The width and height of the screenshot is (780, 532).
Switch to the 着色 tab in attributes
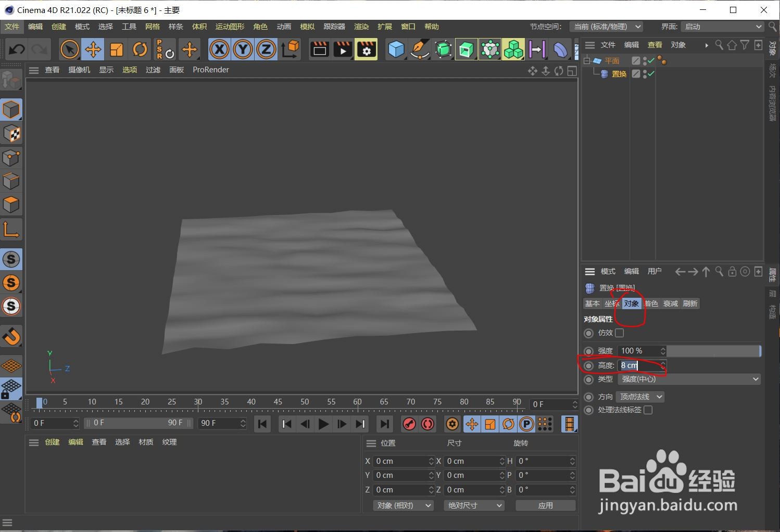[x=651, y=303]
